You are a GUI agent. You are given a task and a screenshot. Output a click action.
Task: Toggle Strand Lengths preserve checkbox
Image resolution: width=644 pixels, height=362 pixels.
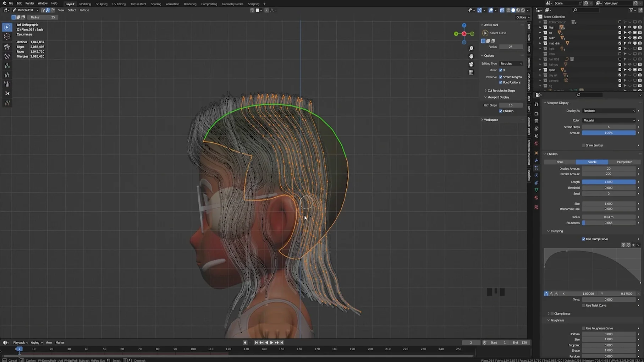[501, 77]
